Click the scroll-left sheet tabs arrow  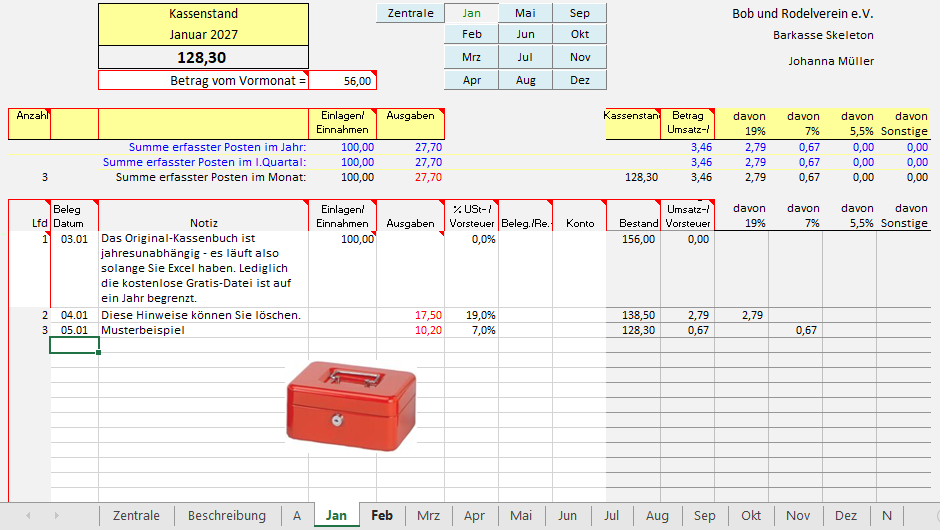click(28, 515)
